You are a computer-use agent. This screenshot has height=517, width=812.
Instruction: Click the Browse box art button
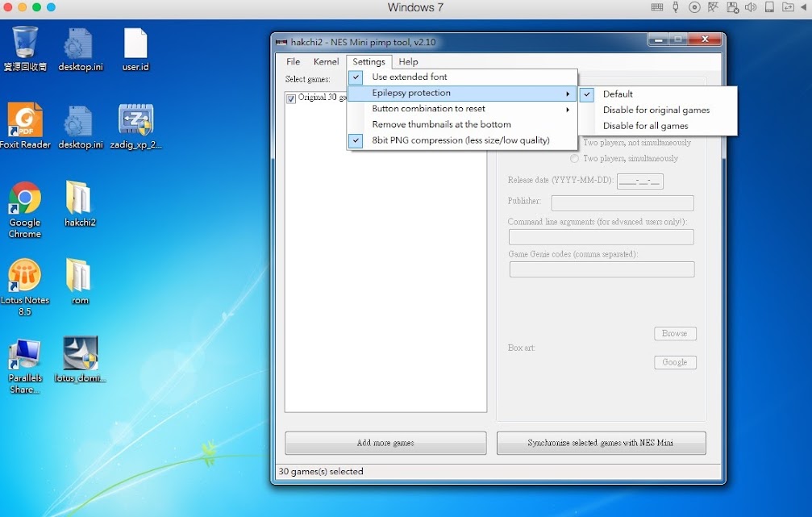[x=675, y=334]
